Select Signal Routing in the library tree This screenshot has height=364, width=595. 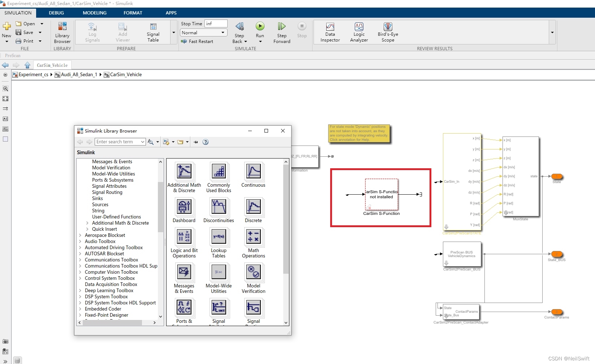[x=107, y=192]
